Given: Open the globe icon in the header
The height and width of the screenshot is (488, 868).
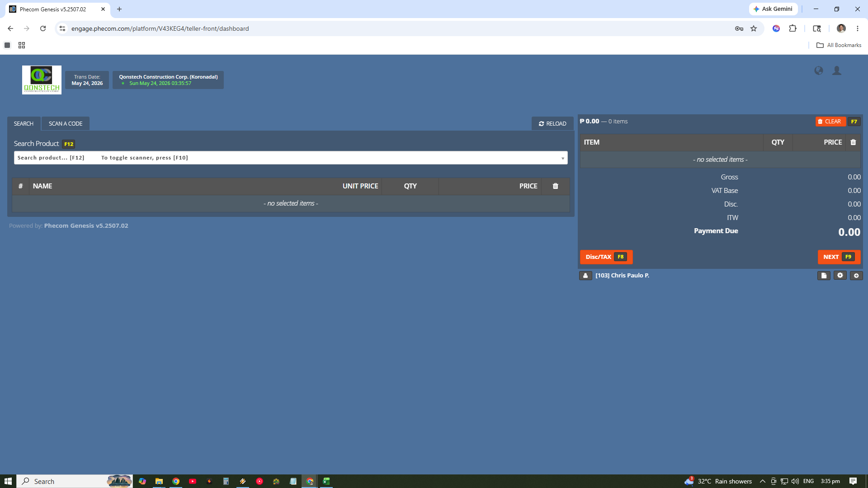Looking at the screenshot, I should tap(819, 70).
